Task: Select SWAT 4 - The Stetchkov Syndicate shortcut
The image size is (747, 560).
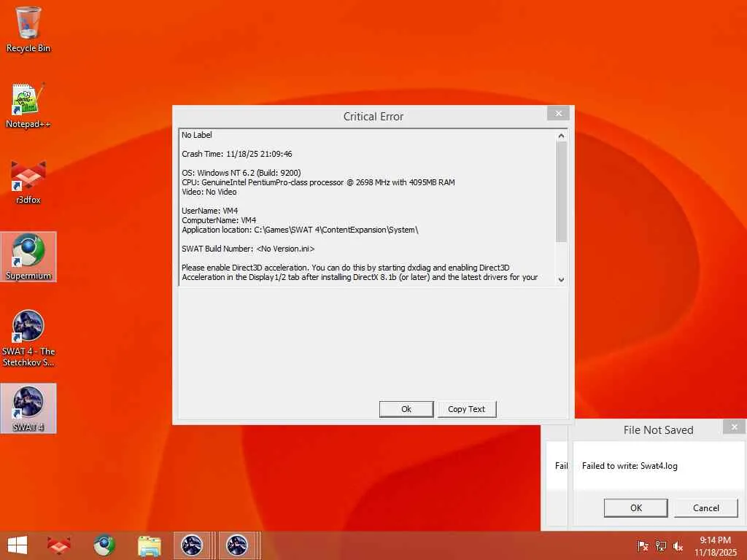Action: [28, 338]
